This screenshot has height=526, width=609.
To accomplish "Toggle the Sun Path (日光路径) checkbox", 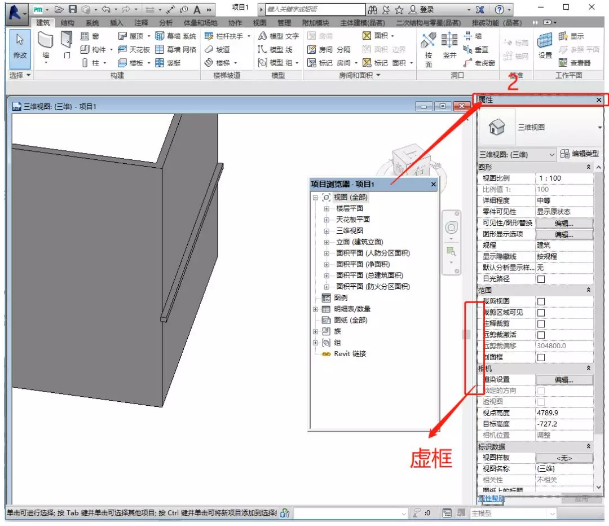I will [541, 279].
